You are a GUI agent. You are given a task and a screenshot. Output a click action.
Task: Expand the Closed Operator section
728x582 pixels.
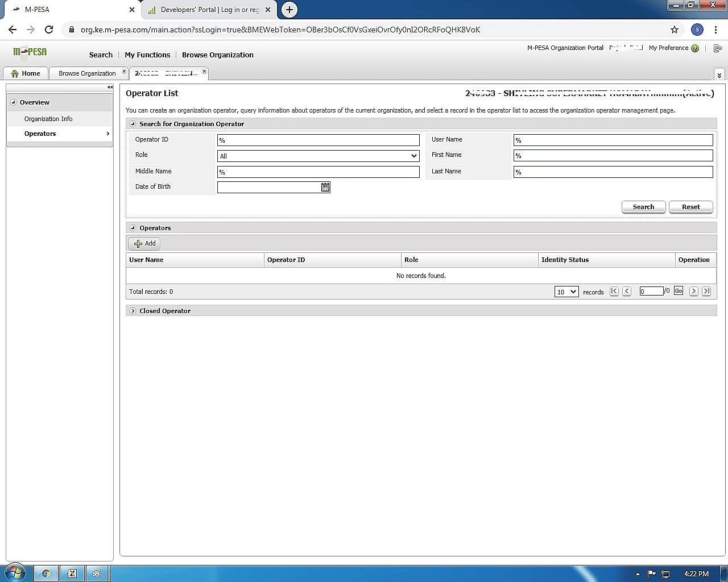133,311
